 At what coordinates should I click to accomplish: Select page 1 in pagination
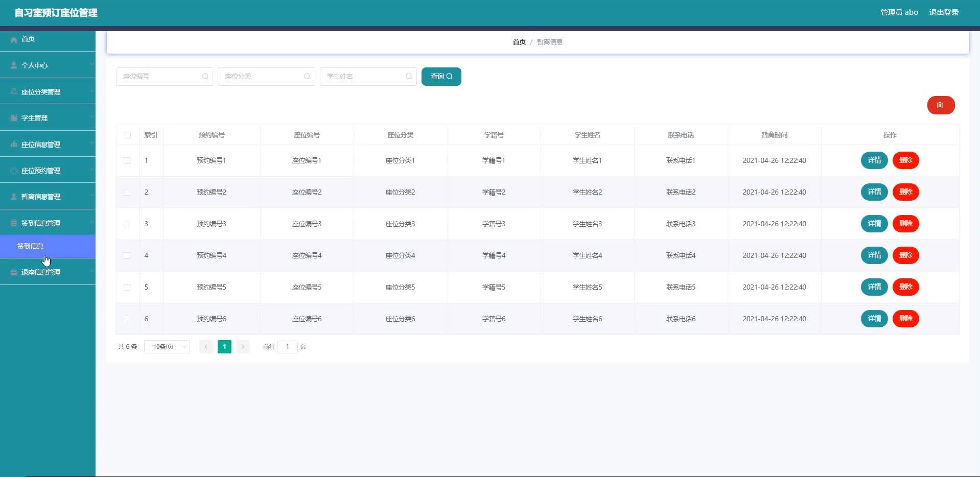224,347
